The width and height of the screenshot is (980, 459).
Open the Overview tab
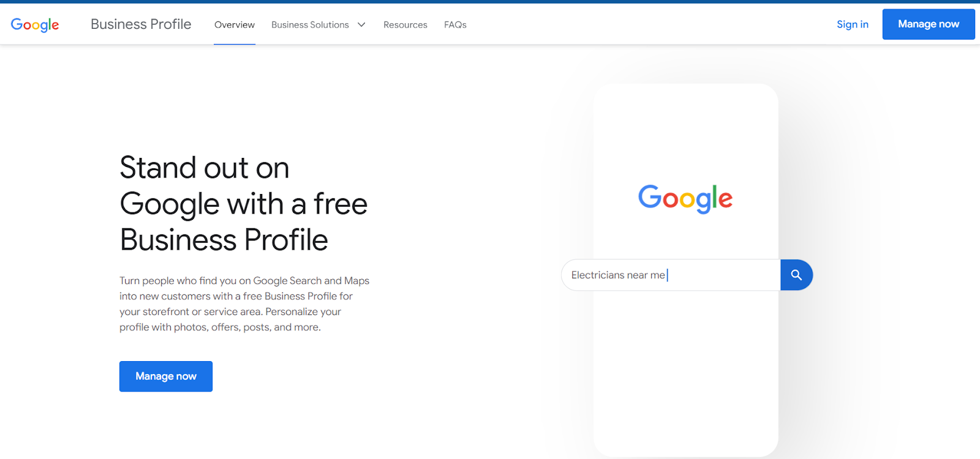click(235, 24)
